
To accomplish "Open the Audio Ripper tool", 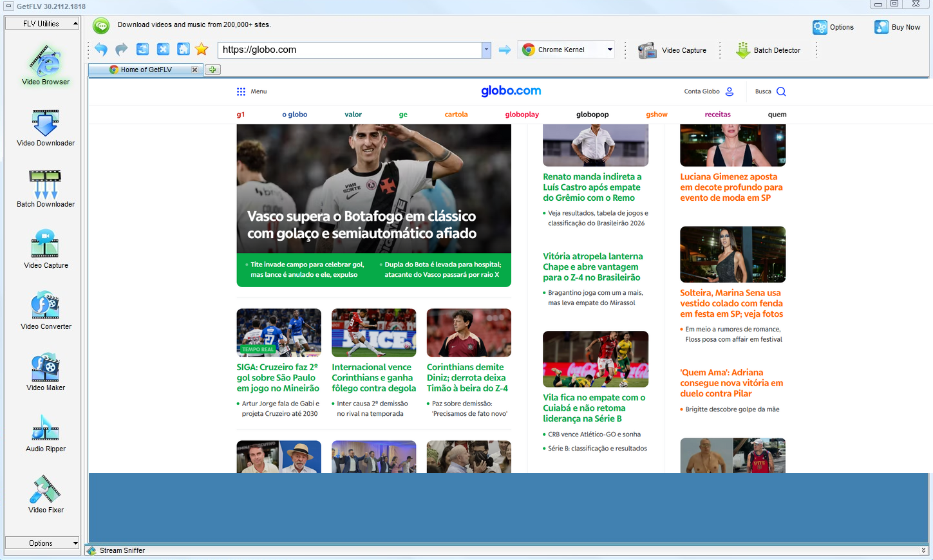I will (x=45, y=433).
